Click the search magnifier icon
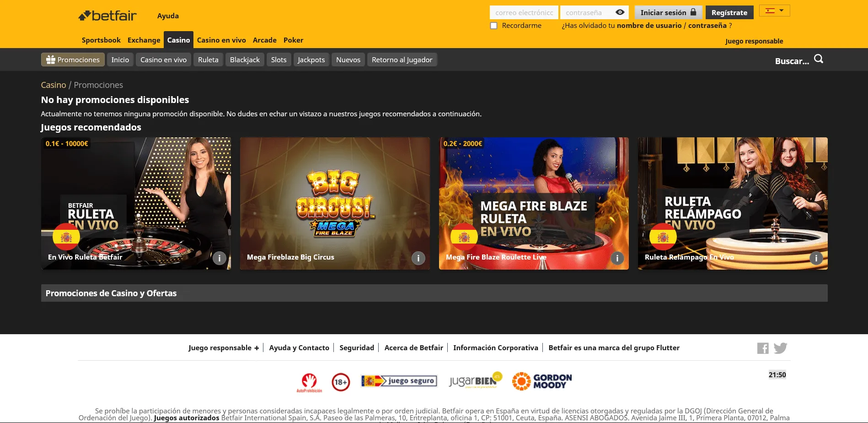This screenshot has width=868, height=423. coord(819,59)
